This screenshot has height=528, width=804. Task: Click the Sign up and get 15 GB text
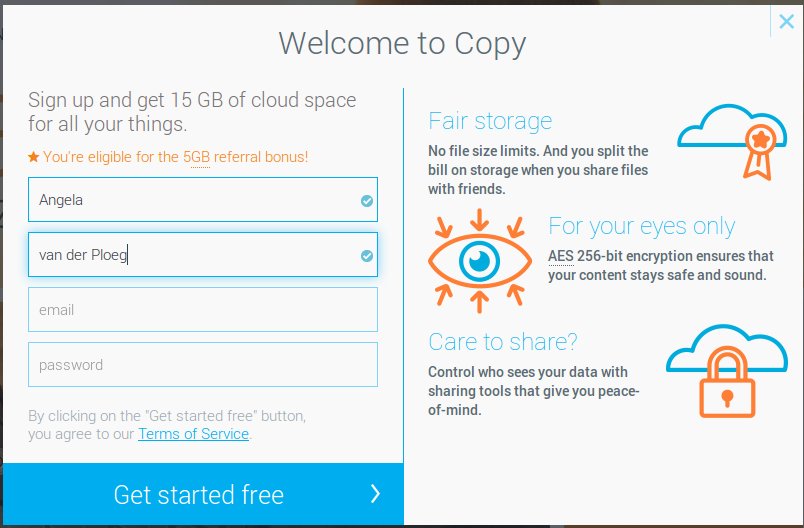[x=192, y=112]
